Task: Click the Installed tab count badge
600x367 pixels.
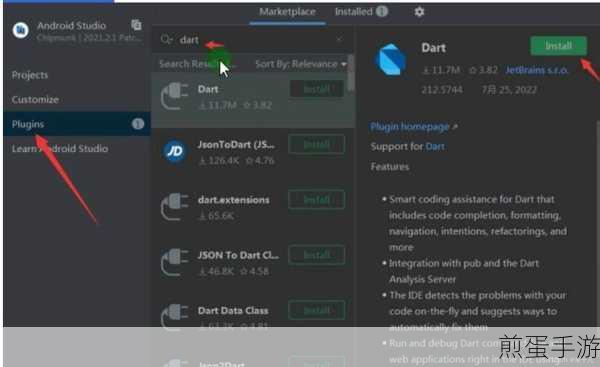Action: (x=382, y=11)
